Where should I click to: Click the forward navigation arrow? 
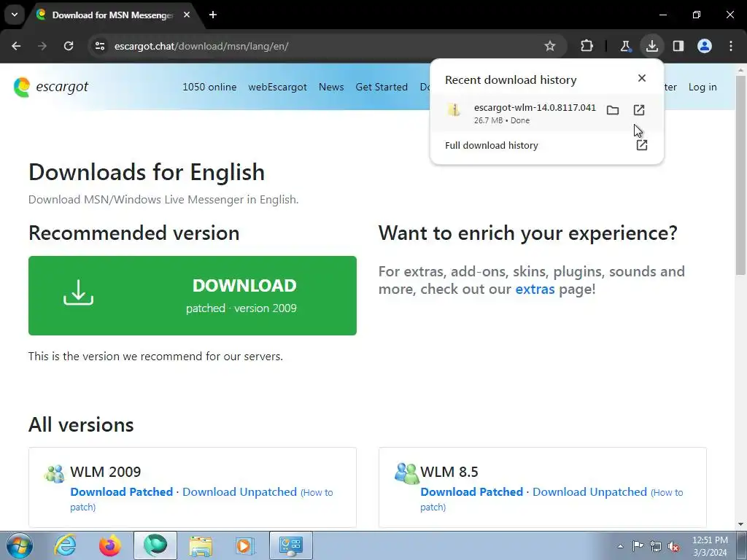click(42, 46)
